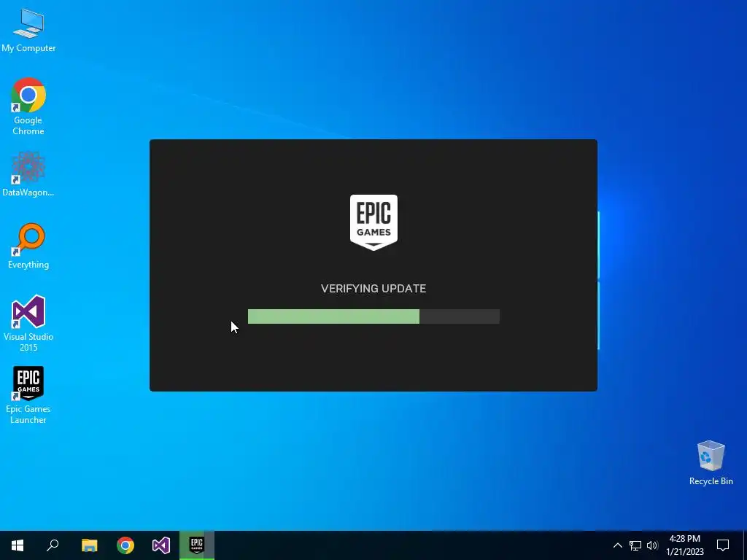Open Visual Studio 2015 desktop shortcut
Screen dimensions: 747x560
[28, 323]
